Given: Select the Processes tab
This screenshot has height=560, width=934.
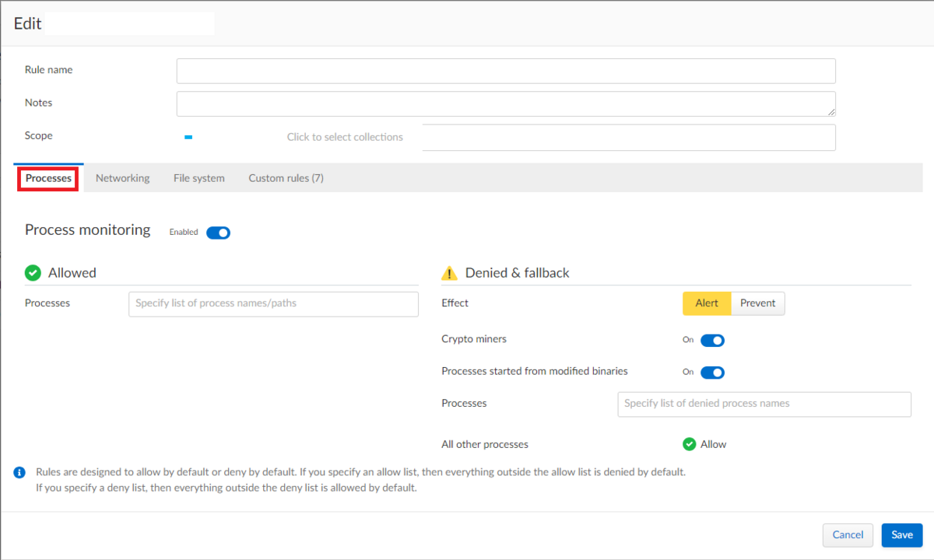Looking at the screenshot, I should pyautogui.click(x=48, y=178).
